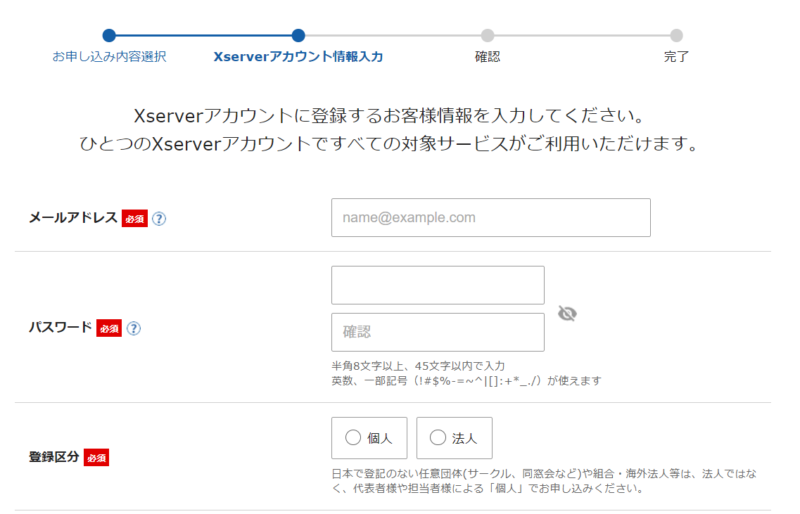The height and width of the screenshot is (514, 800).
Task: Select the 完了 step label in progress bar
Action: pyautogui.click(x=677, y=57)
